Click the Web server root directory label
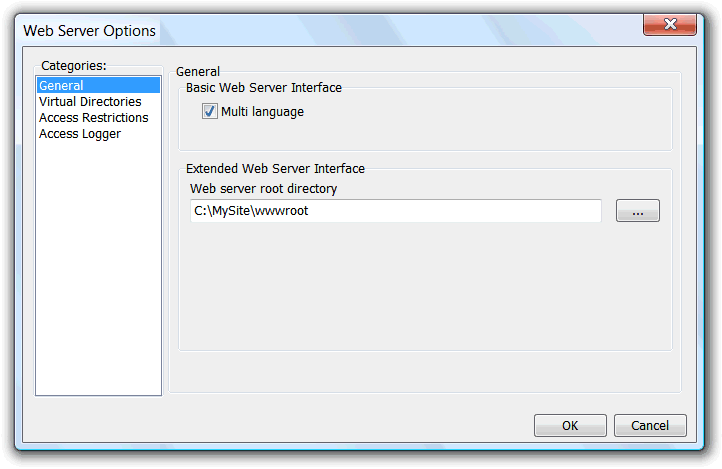722x469 pixels. (263, 189)
